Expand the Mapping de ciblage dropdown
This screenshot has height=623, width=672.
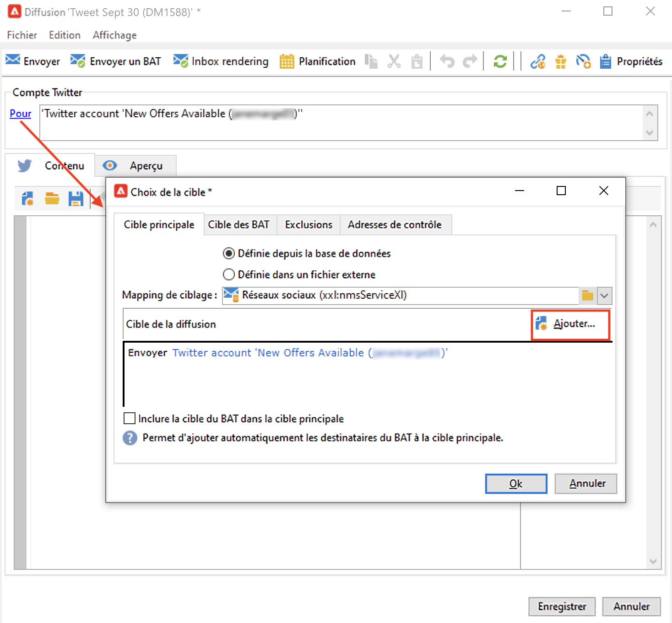coord(604,295)
